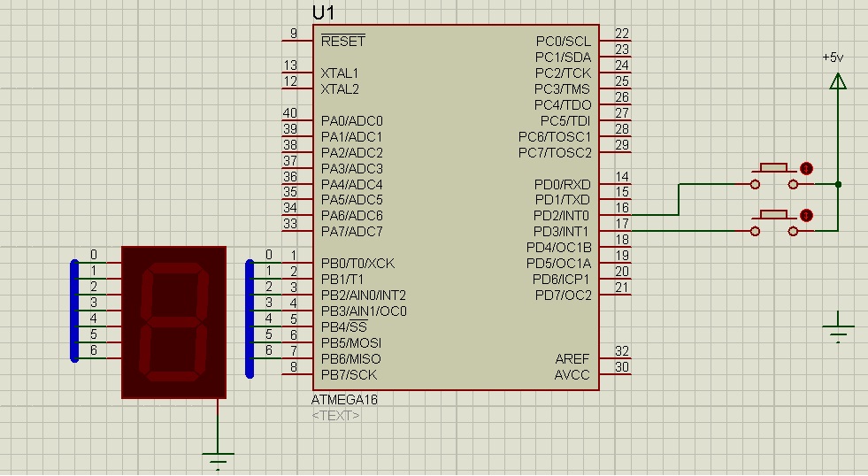Click the PA3/ADC3 pin label
The height and width of the screenshot is (476, 868).
pyautogui.click(x=351, y=168)
